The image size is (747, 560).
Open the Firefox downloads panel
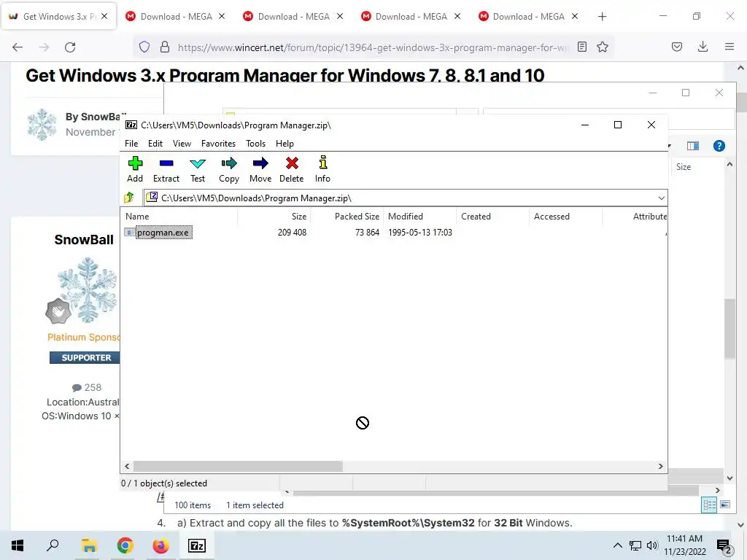click(x=703, y=47)
